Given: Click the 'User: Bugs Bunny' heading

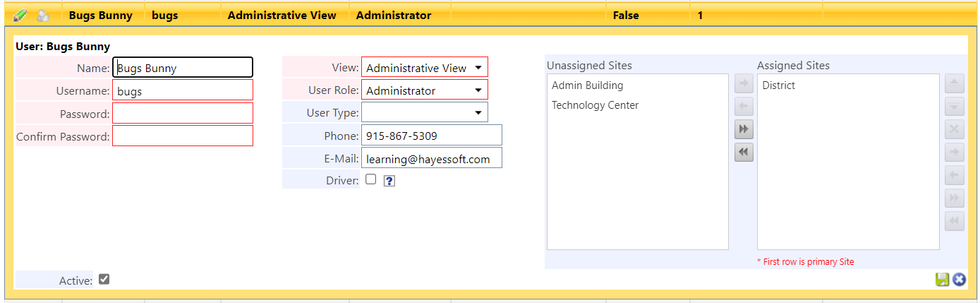Looking at the screenshot, I should 63,47.
